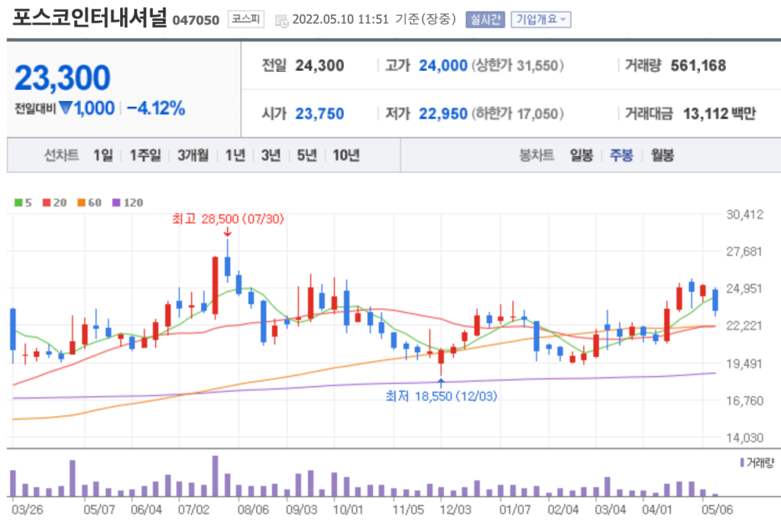Click the calendar icon beside the 2022.05.10 timestamp
Viewport: 781px width, 532px height.
(282, 20)
